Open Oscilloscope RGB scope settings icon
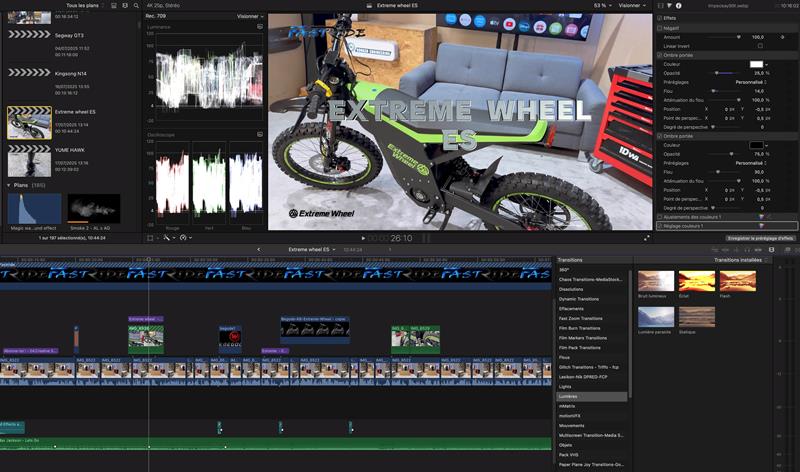This screenshot has width=800, height=472. pos(260,135)
